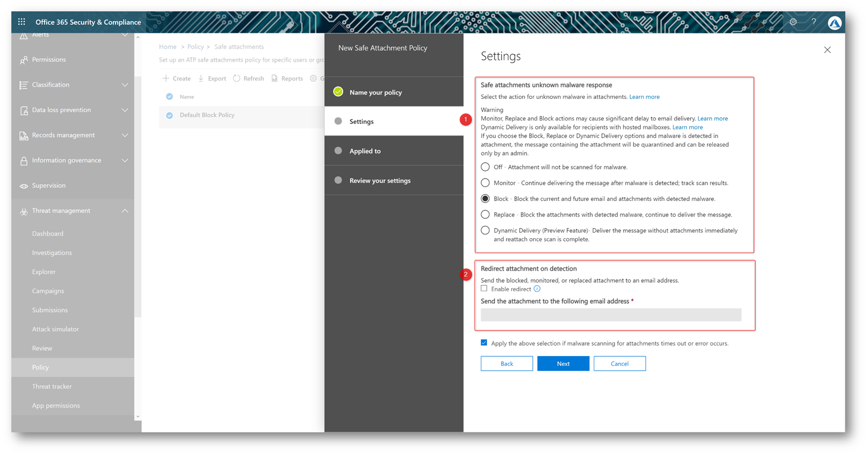Viewport: 868px width, 455px height.
Task: Click the Name column header
Action: click(x=187, y=97)
